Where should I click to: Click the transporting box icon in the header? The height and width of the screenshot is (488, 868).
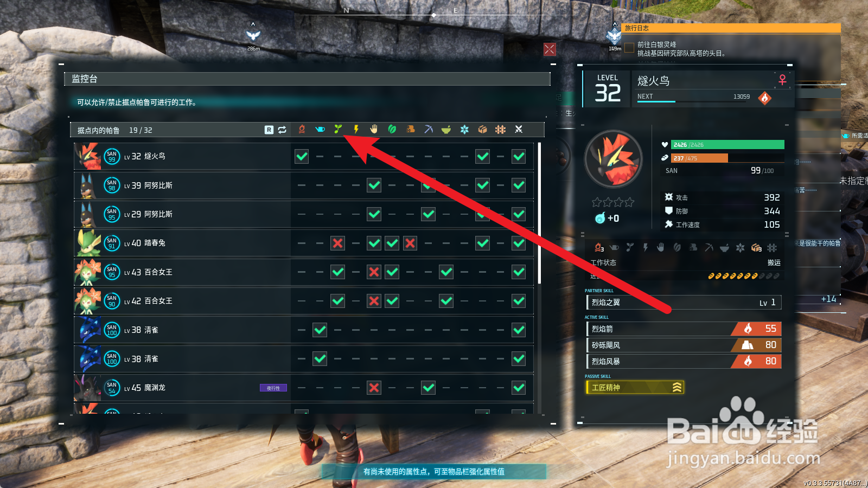pyautogui.click(x=482, y=129)
